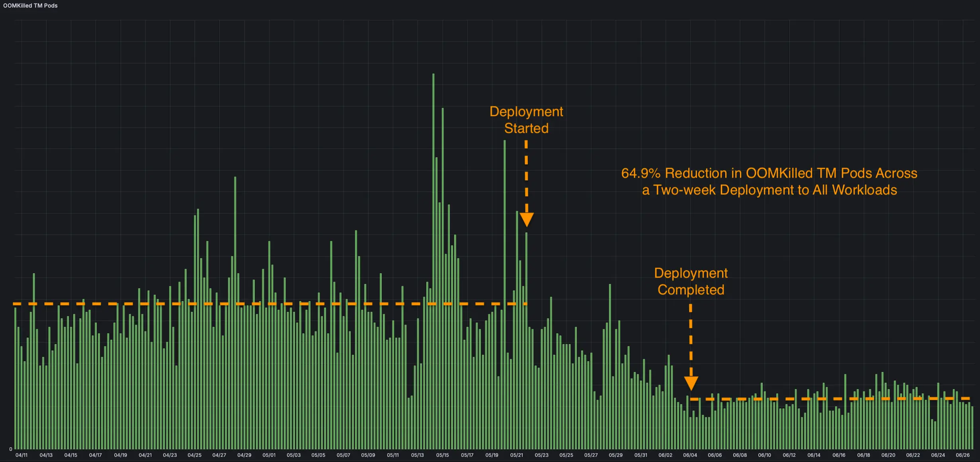Select the 04/15 x-axis date label
980x462 pixels.
(x=71, y=455)
